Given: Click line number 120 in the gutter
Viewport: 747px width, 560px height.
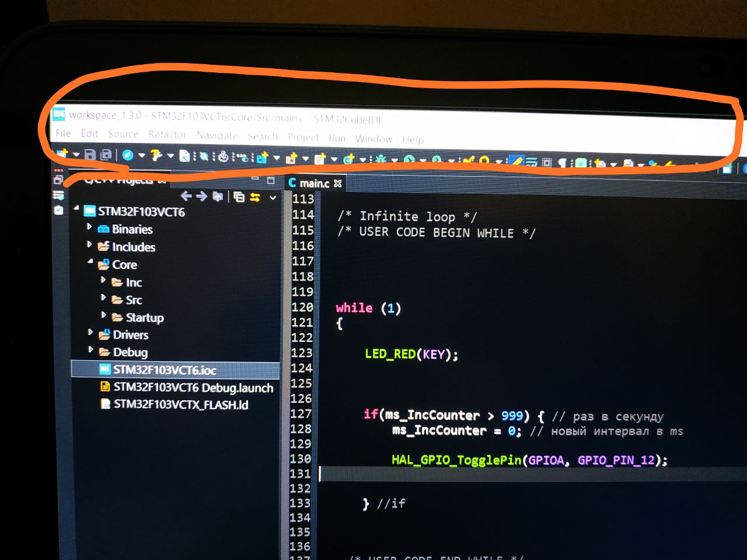Looking at the screenshot, I should (303, 307).
